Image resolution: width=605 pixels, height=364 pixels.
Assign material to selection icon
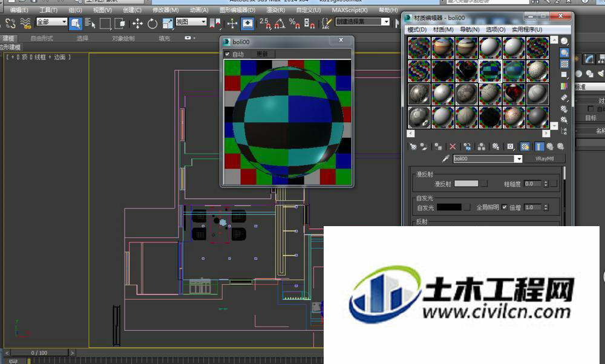438,146
